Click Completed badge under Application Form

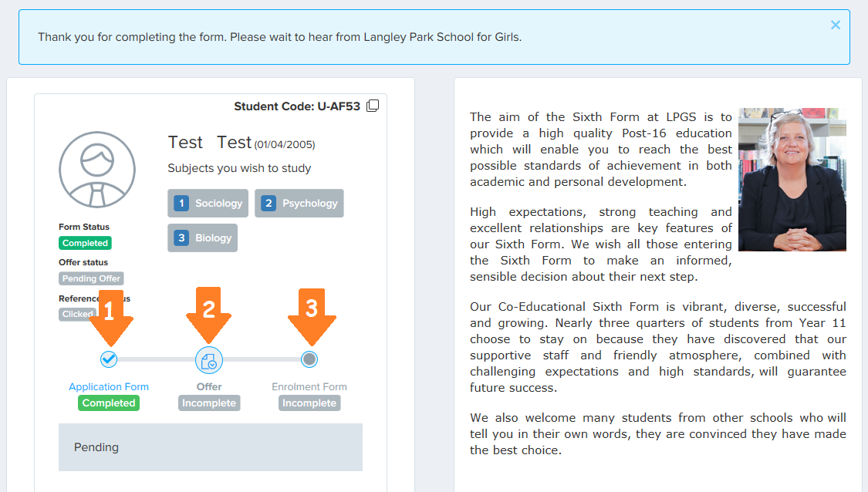pos(109,403)
